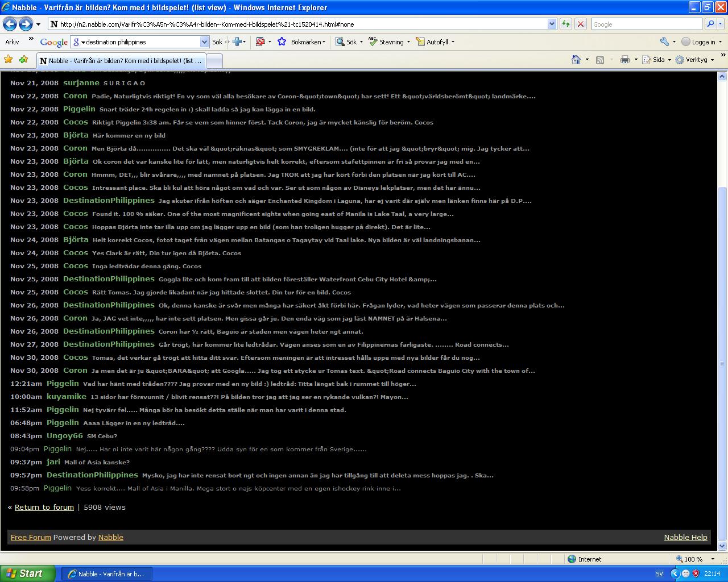Open the Sida page menu
Viewport: 728px width, 582px height.
click(658, 60)
